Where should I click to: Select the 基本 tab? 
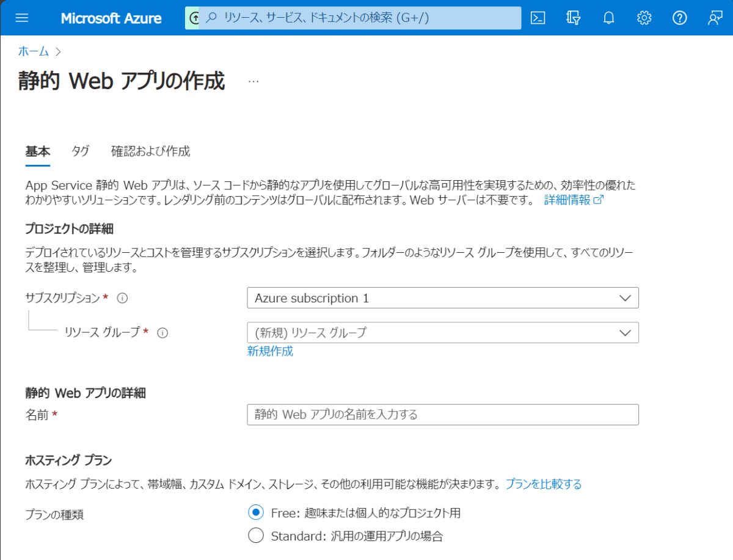point(38,151)
